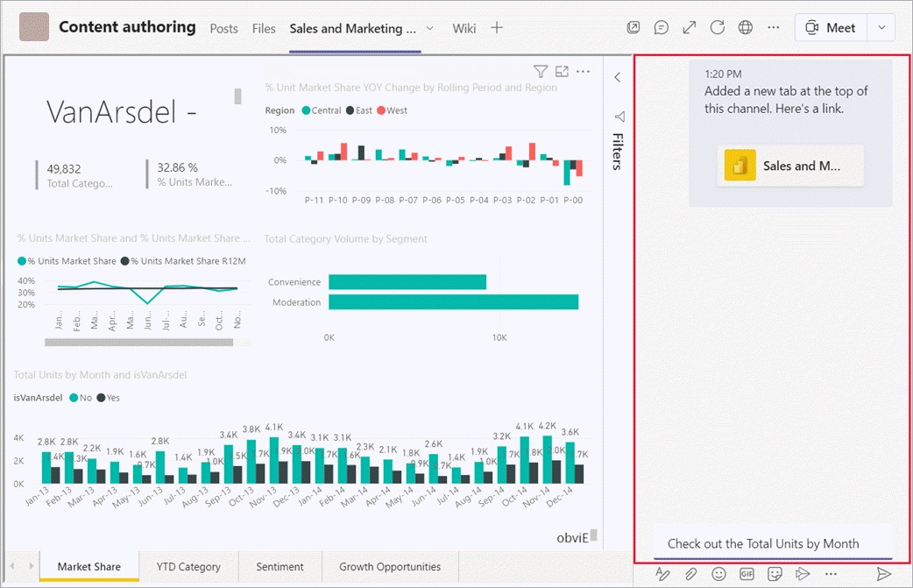Open the emoji picker
Viewport: 913px width, 588px height.
[x=719, y=574]
